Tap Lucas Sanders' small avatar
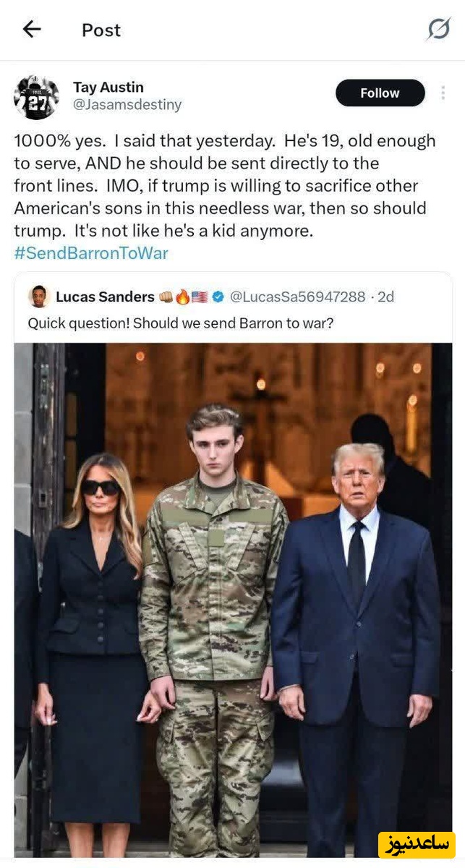 tap(38, 297)
